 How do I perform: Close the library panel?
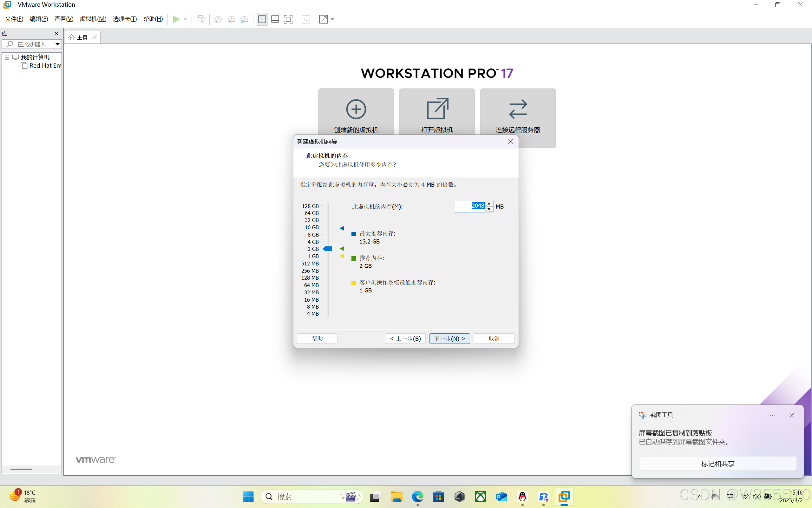[56, 34]
